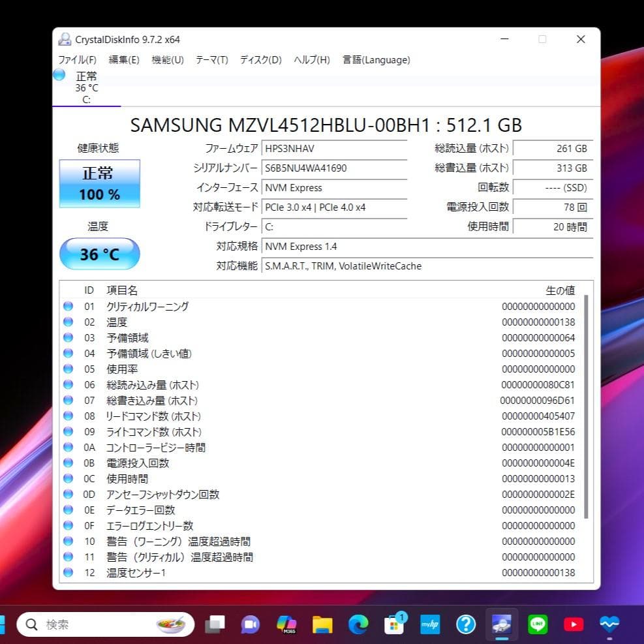Click the indicator next to 温度センサー1
644x644 pixels.
pos(68,572)
